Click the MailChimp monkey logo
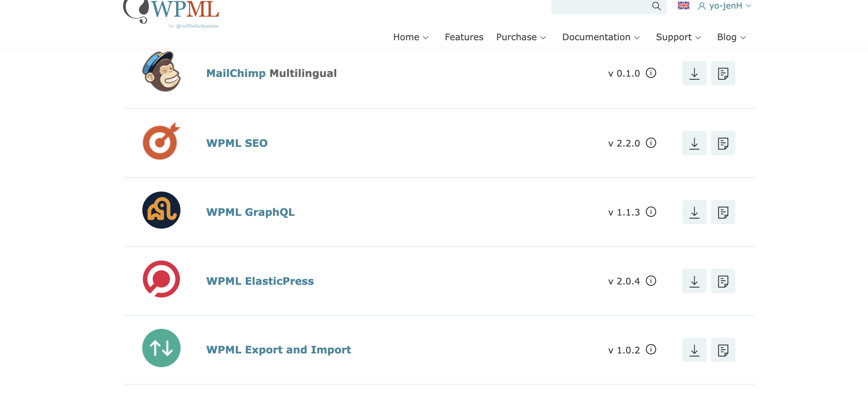The image size is (868, 401). pos(161,72)
